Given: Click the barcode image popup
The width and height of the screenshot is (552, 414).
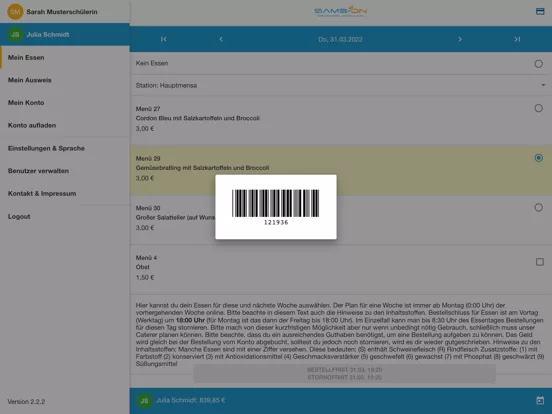Looking at the screenshot, I should coord(276,203).
